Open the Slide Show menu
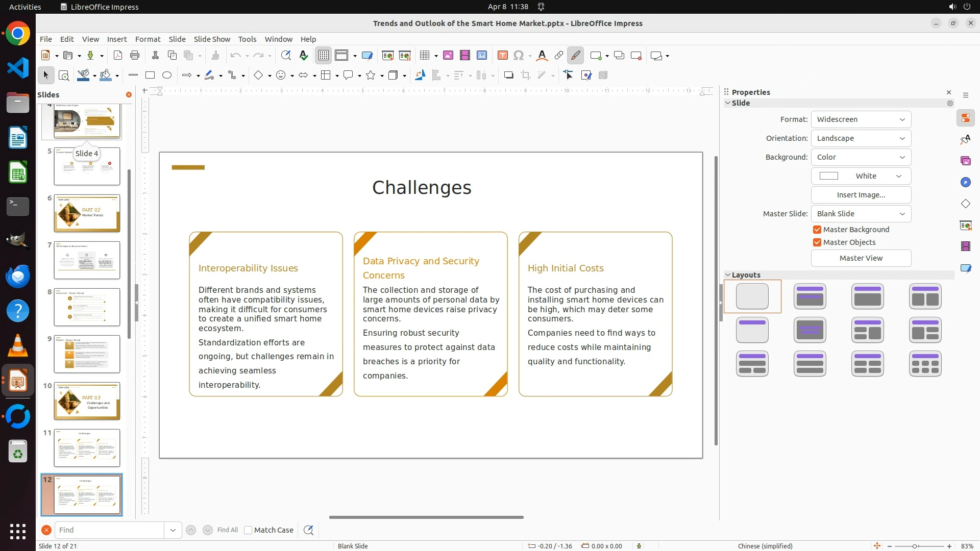Viewport: 980px width, 551px height. pyautogui.click(x=212, y=39)
